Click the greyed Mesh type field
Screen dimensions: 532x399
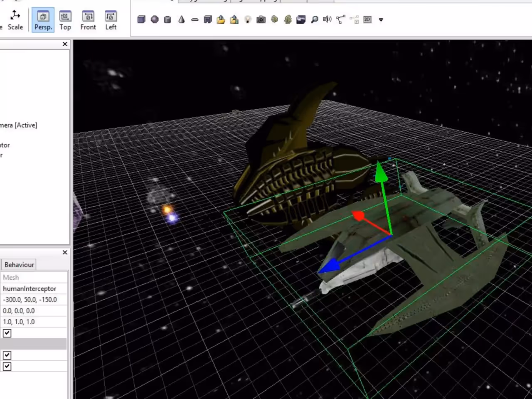(34, 277)
